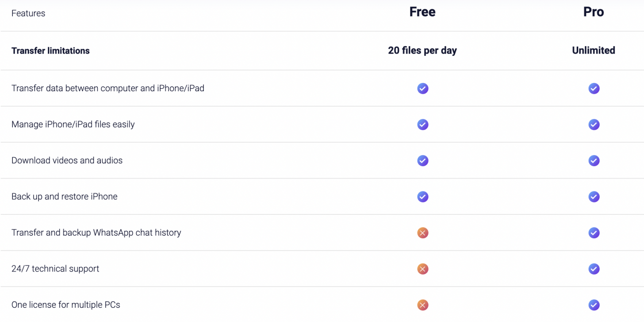644x322 pixels.
Task: Click the Unlimited text under Pro
Action: click(x=594, y=50)
